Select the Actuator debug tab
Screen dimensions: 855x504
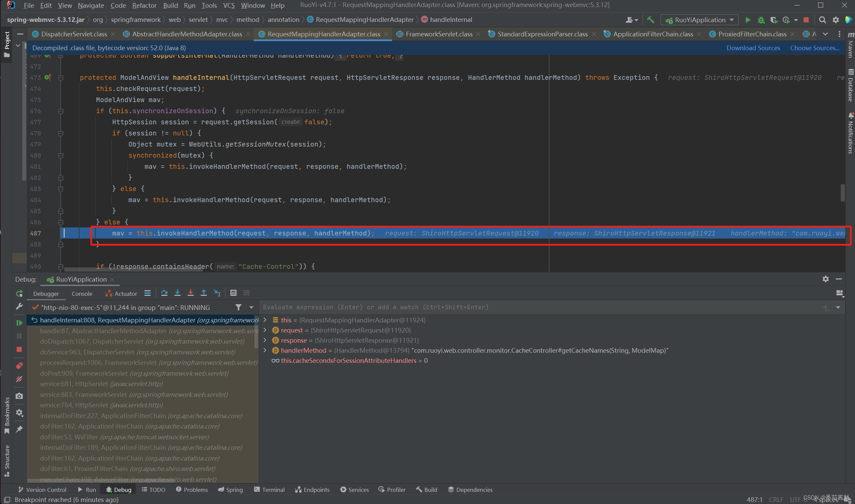[x=121, y=294]
